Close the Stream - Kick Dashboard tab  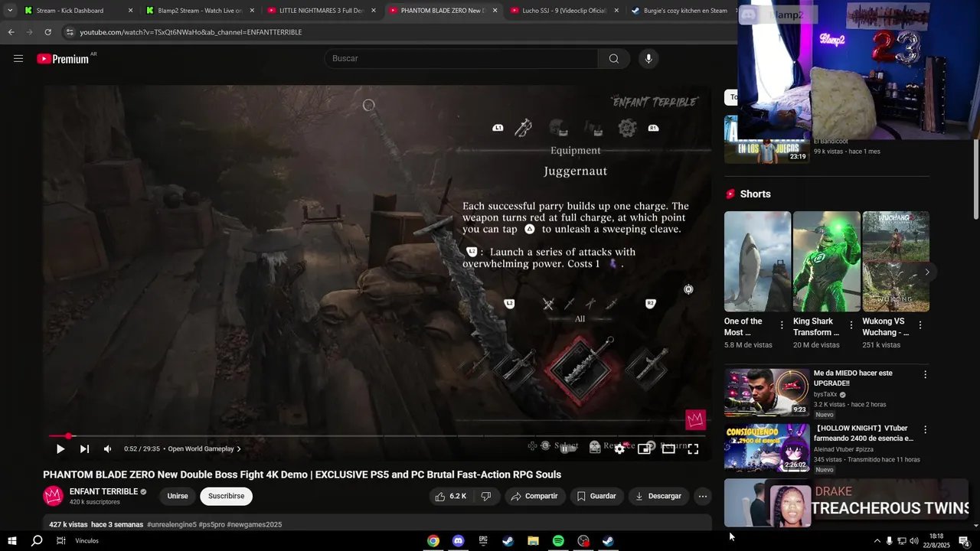click(x=130, y=11)
